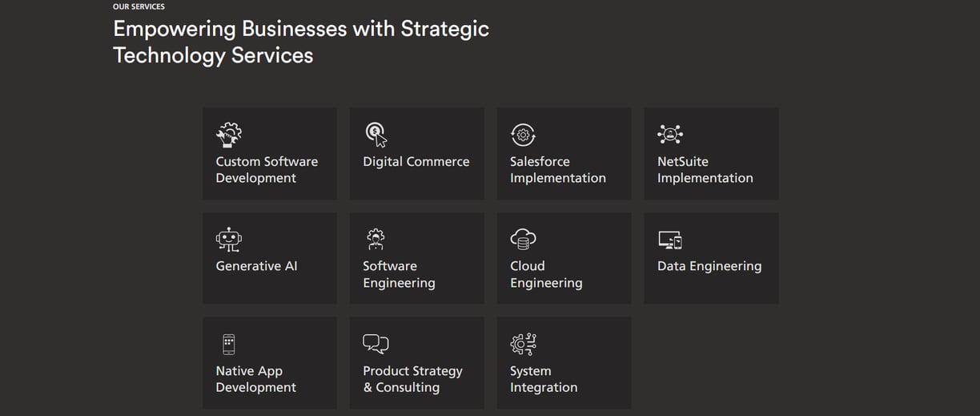Image resolution: width=980 pixels, height=416 pixels.
Task: Click the Digital Commerce dollar cursor icon
Action: 376,135
